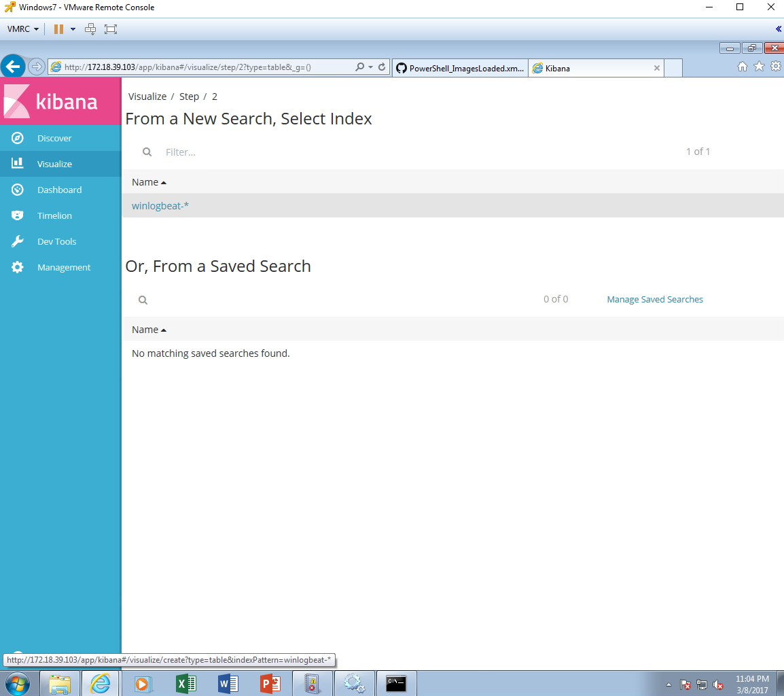
Task: Click the Timelion mask icon
Action: point(18,215)
